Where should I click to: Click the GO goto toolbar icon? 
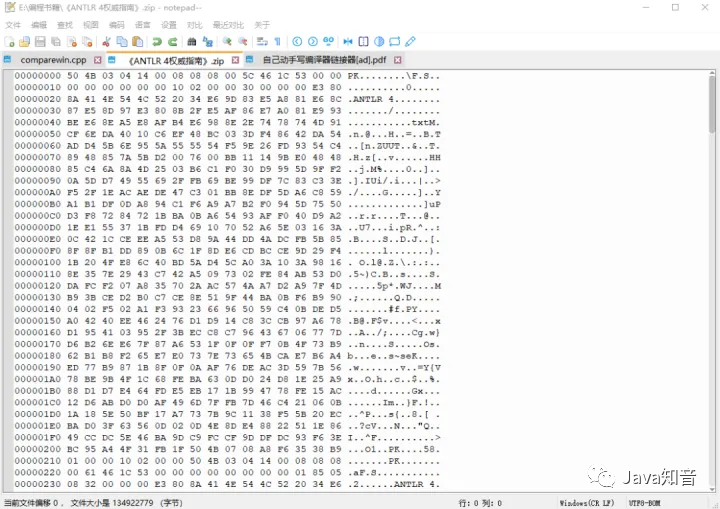point(328,42)
